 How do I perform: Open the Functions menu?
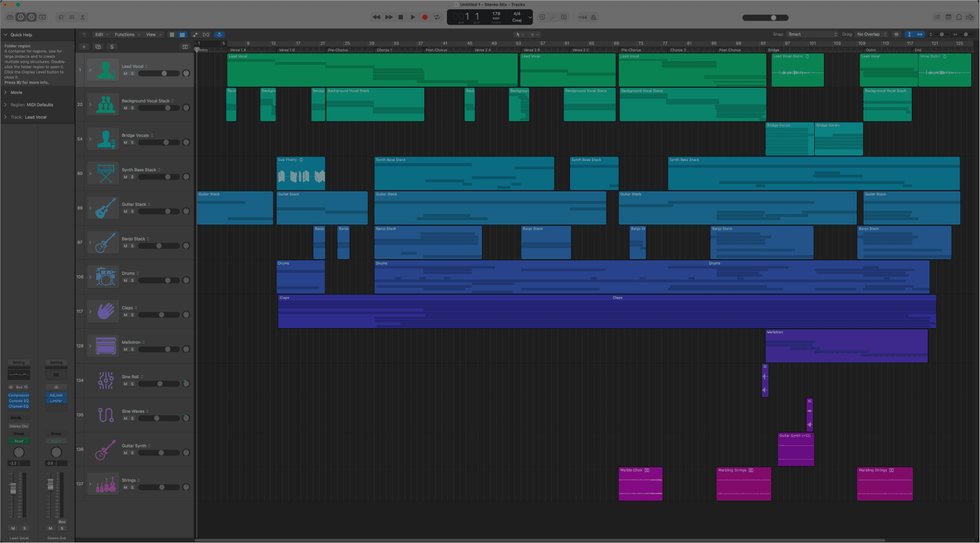(x=127, y=35)
